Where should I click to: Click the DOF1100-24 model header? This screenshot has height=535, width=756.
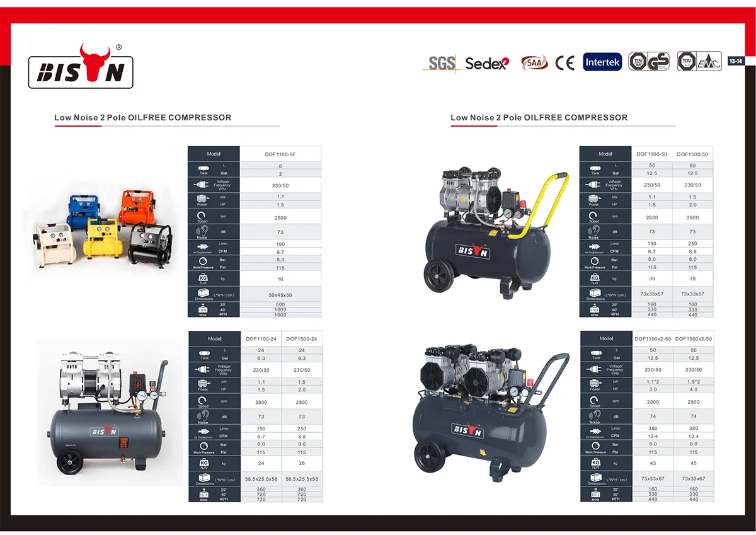pos(261,338)
